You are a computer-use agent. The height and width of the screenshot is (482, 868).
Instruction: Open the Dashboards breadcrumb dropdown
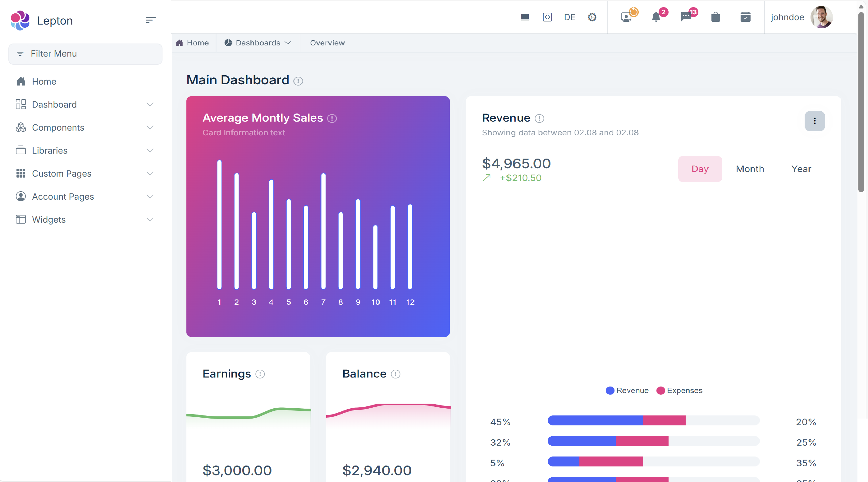pyautogui.click(x=258, y=43)
